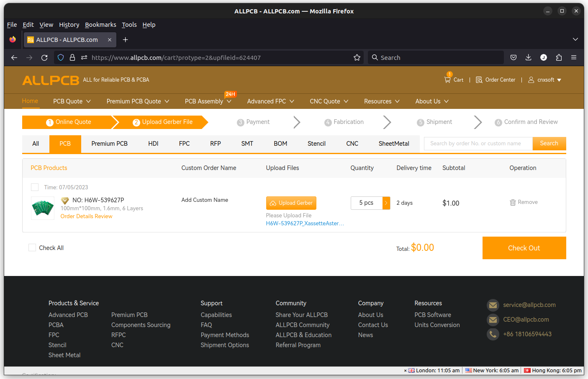The width and height of the screenshot is (588, 379).
Task: Close the ALLPCB browser tab
Action: 110,40
